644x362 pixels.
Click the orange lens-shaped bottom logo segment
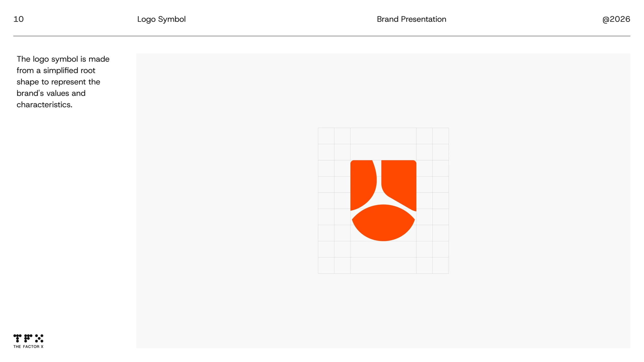(383, 223)
